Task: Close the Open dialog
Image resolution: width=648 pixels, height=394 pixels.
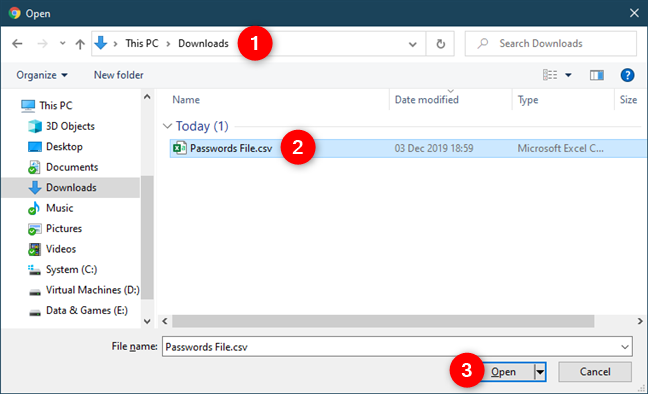Action: tap(634, 13)
